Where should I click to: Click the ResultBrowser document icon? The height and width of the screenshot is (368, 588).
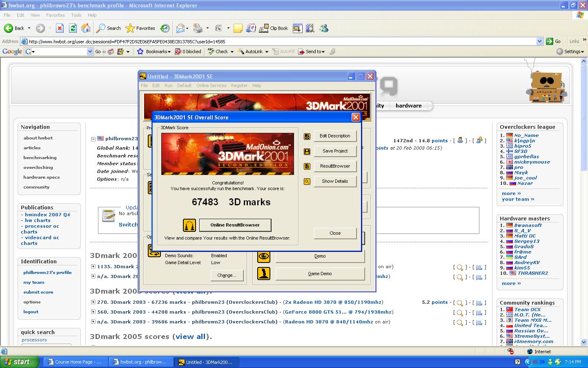pos(307,166)
